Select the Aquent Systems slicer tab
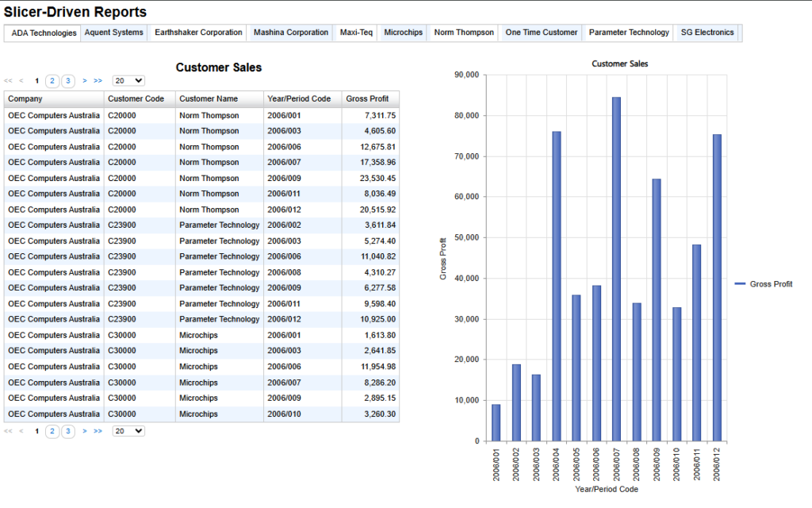This screenshot has width=812, height=508. [114, 32]
